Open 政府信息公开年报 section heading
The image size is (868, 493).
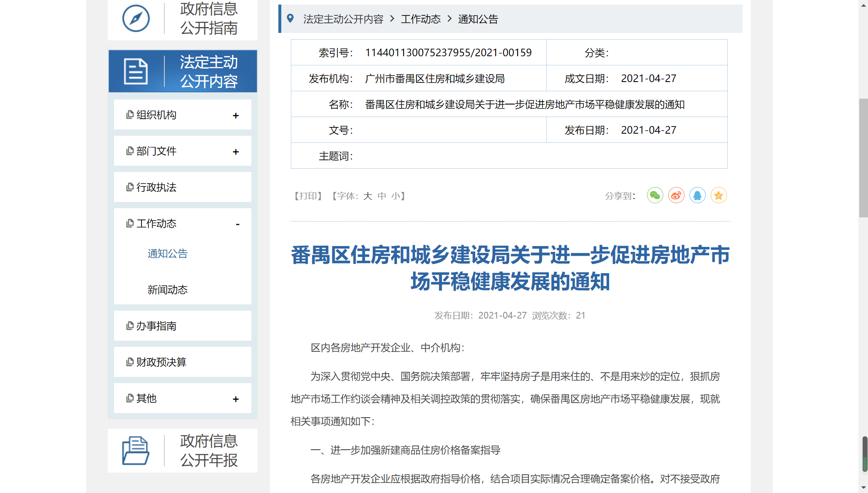209,451
